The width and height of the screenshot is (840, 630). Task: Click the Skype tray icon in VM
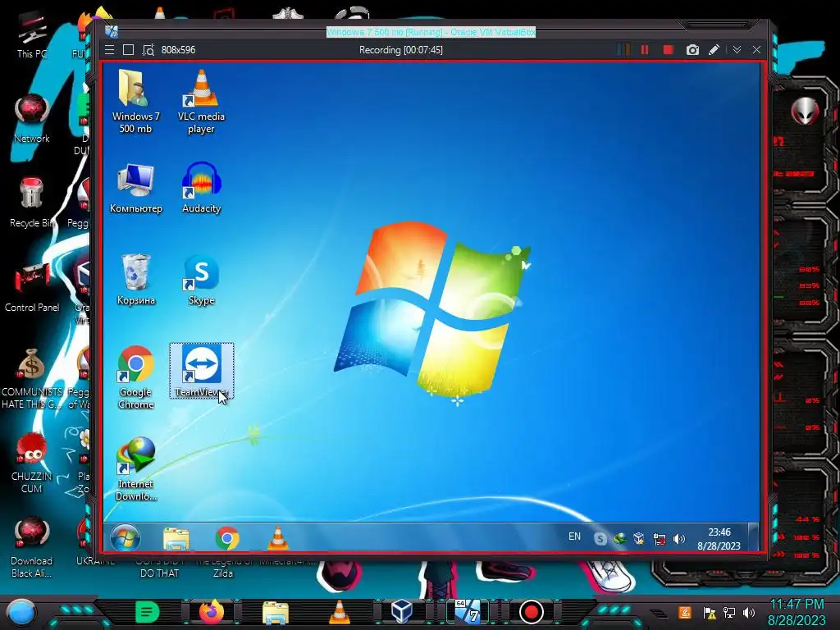[600, 539]
